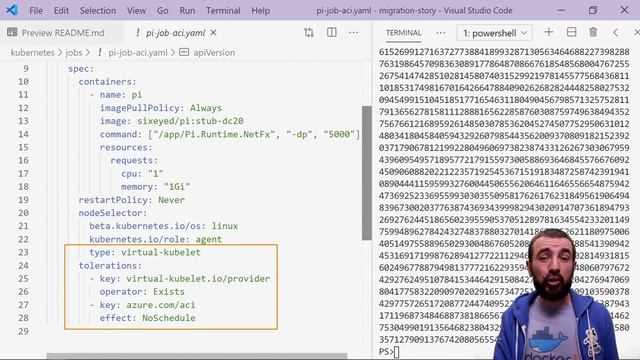Viewport: 640px width, 360px height.
Task: Click the 'containers:' line
Action: (107, 82)
